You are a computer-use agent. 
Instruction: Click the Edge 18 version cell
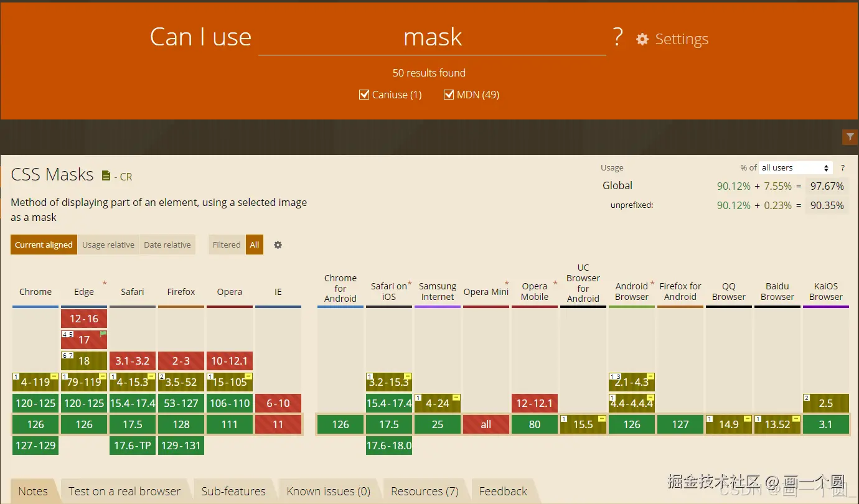84,361
